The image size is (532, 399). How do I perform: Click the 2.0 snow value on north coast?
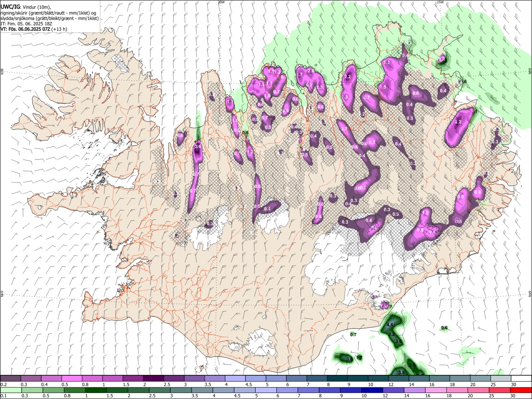[310, 71]
